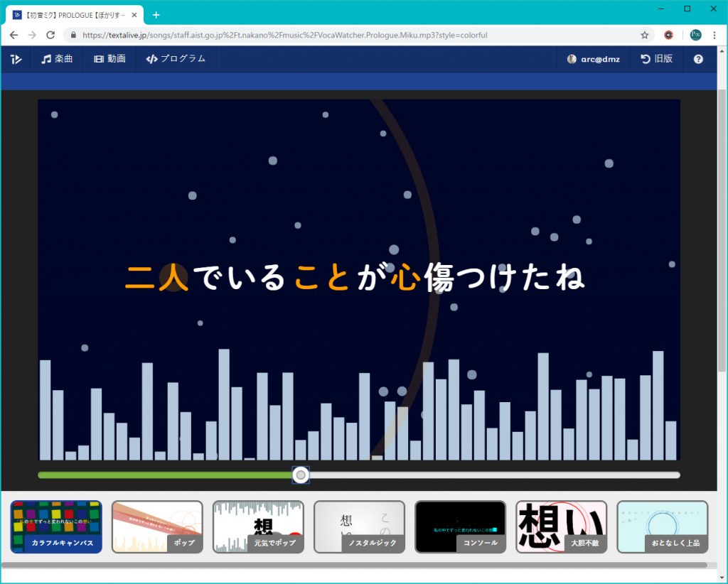Screen dimensions: 728x584
Task: Pick the ノスタルジック style thumbnail
Action: (359, 526)
